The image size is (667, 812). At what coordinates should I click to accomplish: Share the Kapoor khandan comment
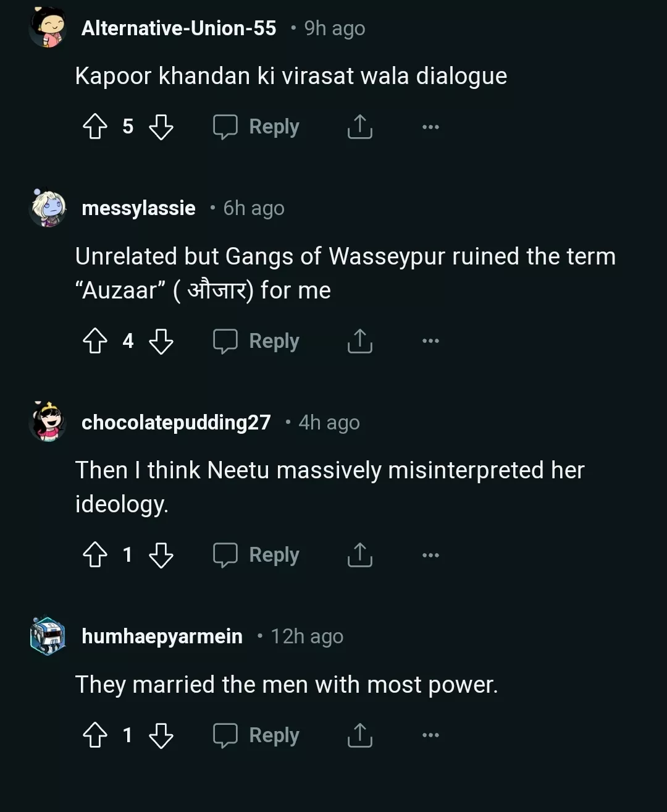tap(359, 127)
